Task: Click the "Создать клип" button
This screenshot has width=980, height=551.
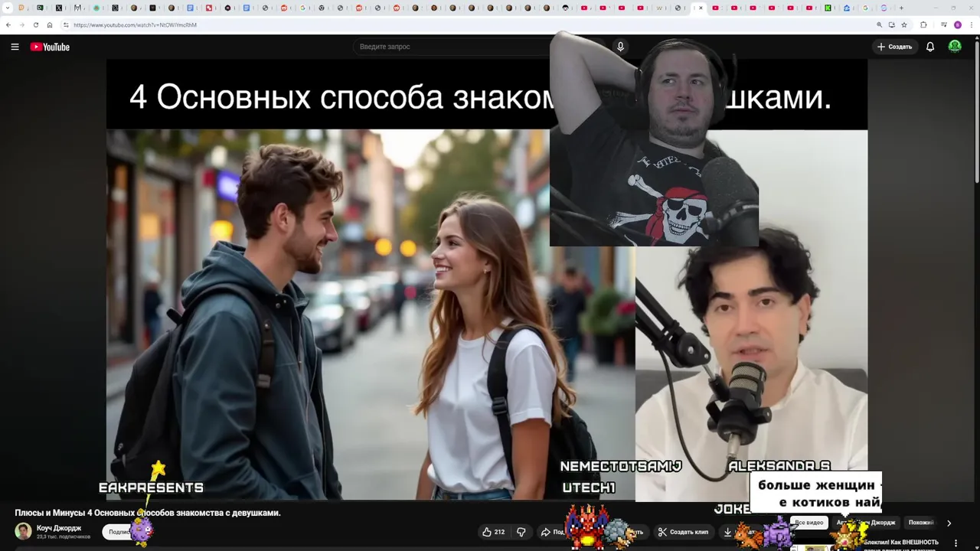Action: (683, 532)
